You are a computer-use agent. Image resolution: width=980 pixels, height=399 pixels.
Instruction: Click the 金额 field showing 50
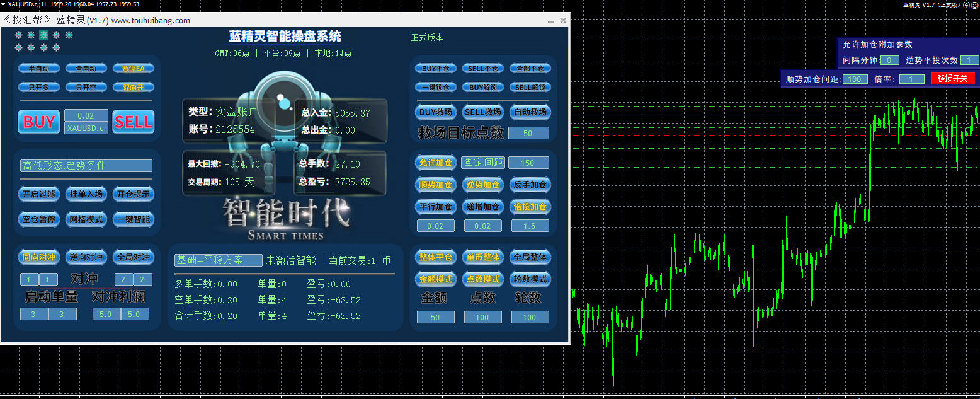tap(436, 317)
